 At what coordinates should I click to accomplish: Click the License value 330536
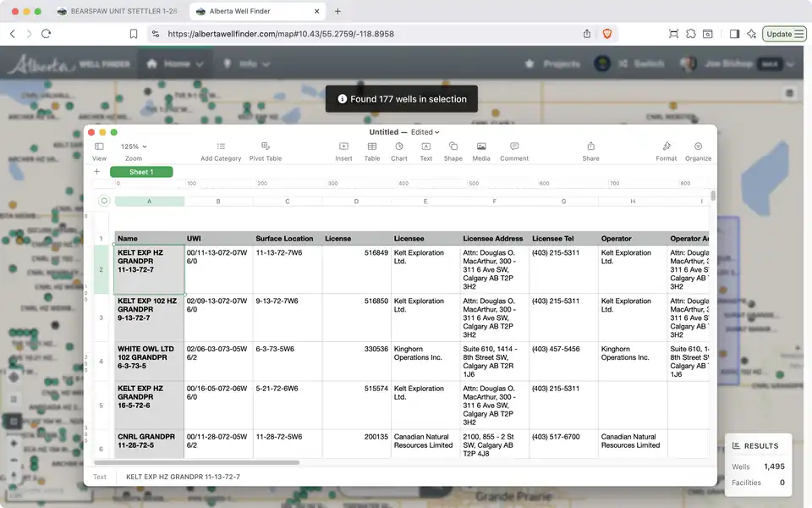point(376,350)
